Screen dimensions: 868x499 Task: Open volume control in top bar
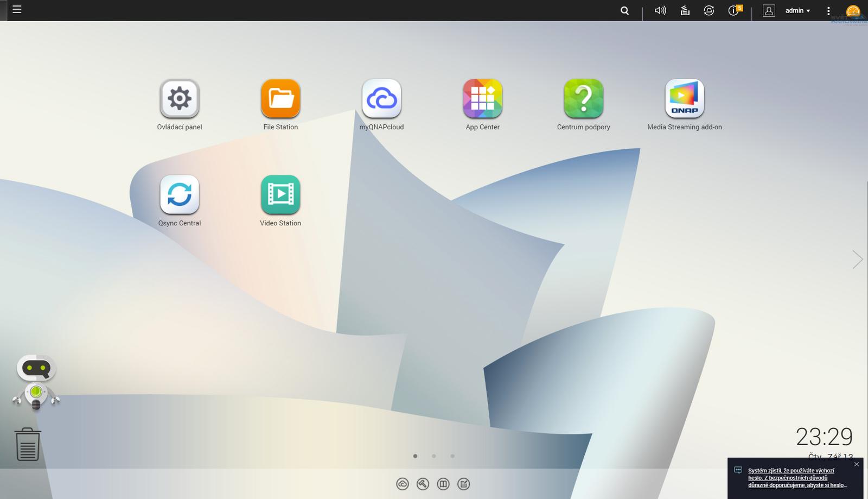[660, 10]
